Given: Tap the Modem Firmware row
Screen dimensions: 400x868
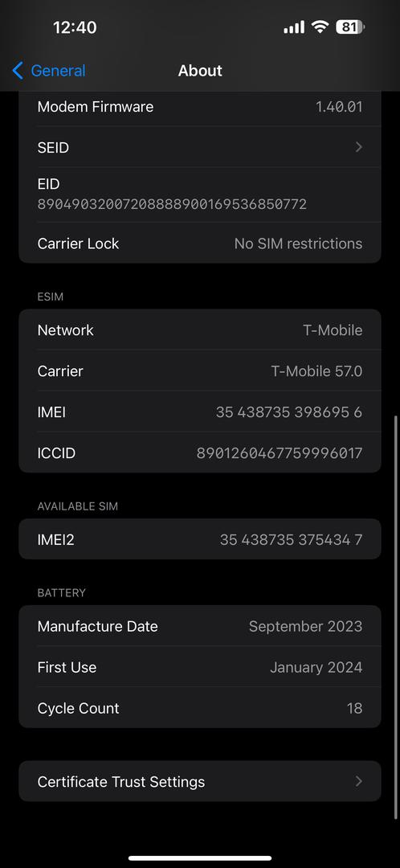Looking at the screenshot, I should click(x=200, y=107).
